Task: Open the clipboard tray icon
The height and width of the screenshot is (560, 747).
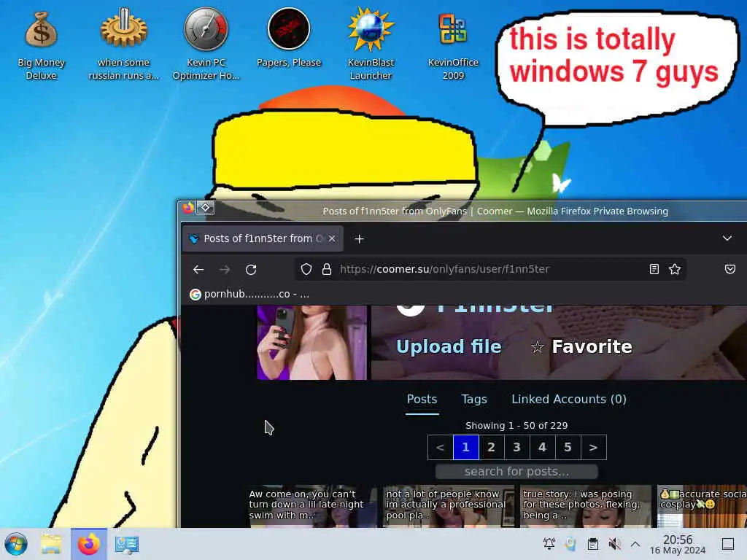Action: click(592, 544)
